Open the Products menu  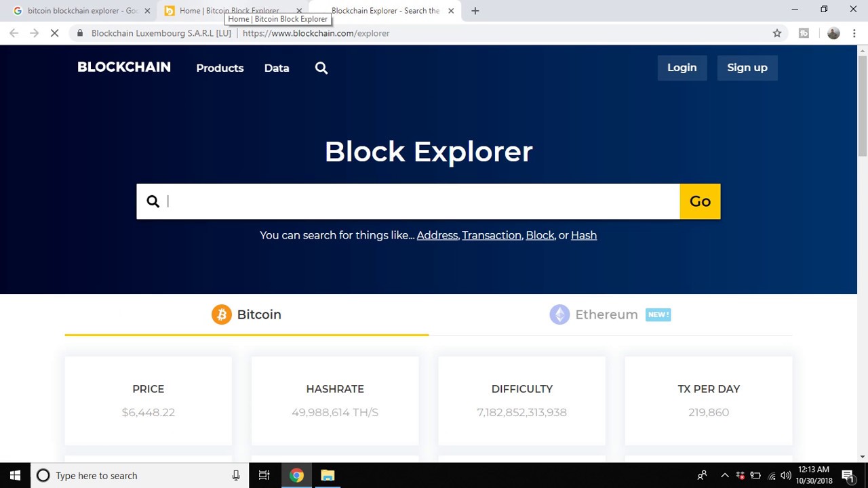click(x=220, y=68)
